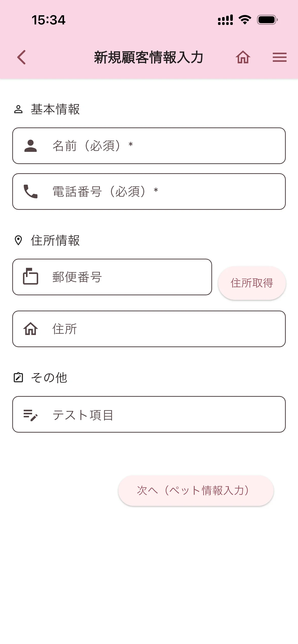Tap the 新規顧客情報入力 page title
The width and height of the screenshot is (298, 644).
148,57
